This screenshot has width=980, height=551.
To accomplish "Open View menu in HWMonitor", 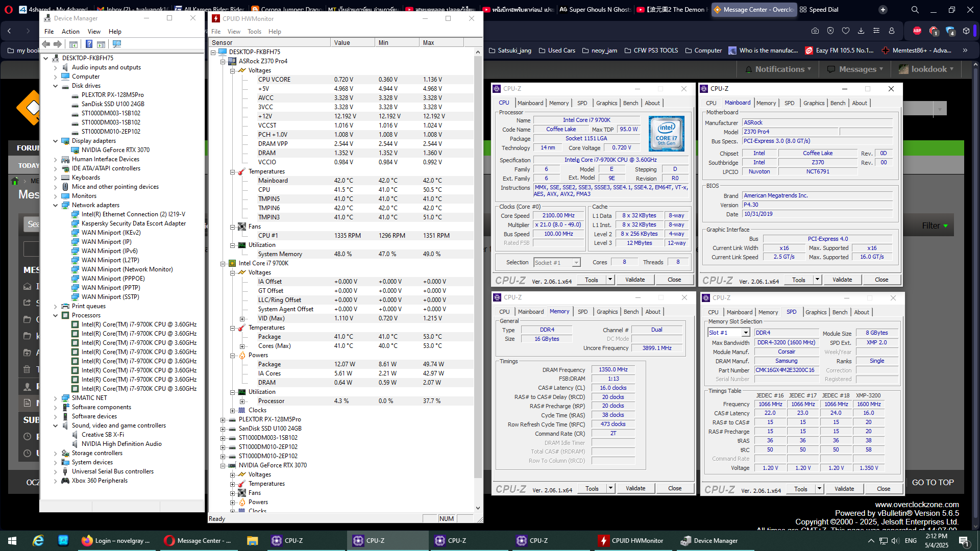I will (234, 32).
